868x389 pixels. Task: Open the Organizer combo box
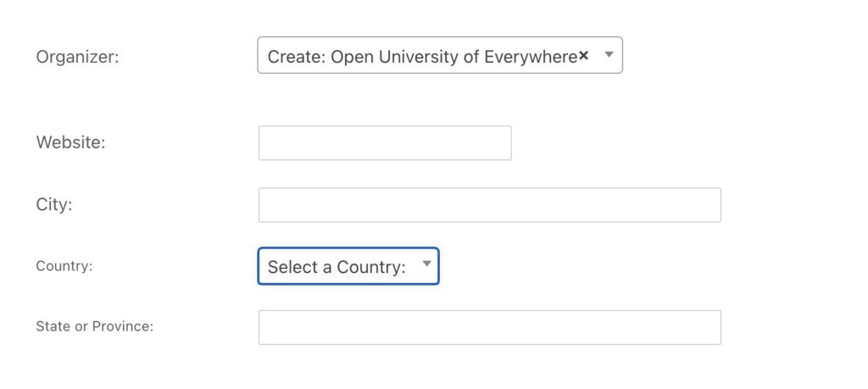pos(439,55)
